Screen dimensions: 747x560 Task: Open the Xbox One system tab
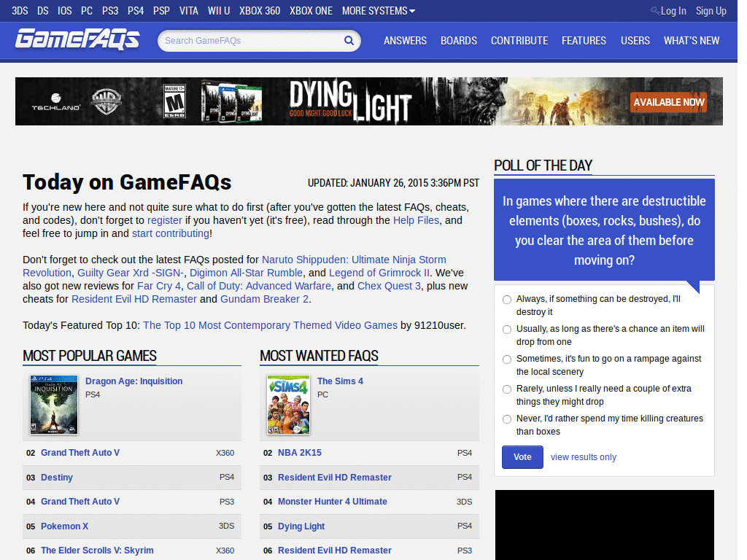(x=311, y=11)
